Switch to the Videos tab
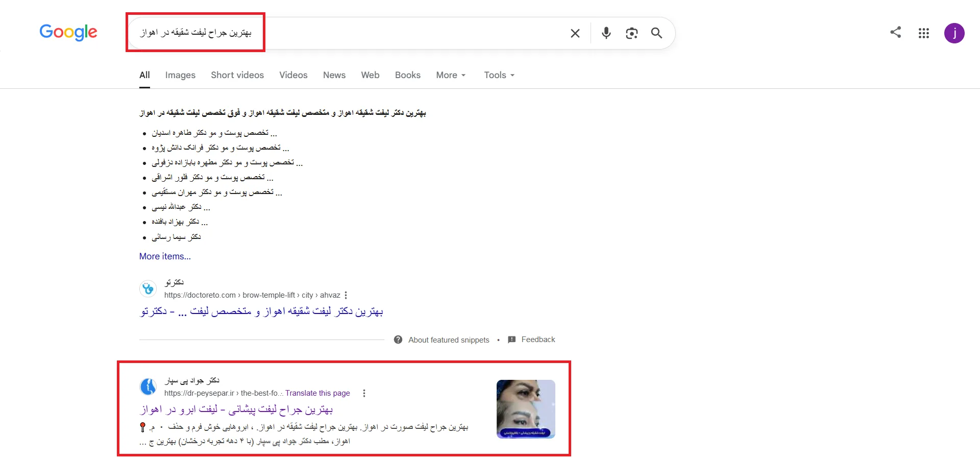Image resolution: width=980 pixels, height=460 pixels. point(293,75)
